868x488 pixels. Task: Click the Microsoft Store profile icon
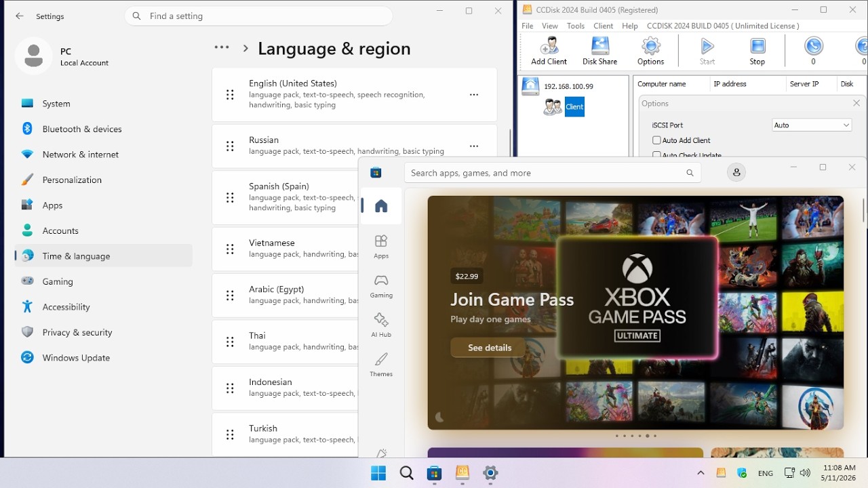tap(736, 173)
